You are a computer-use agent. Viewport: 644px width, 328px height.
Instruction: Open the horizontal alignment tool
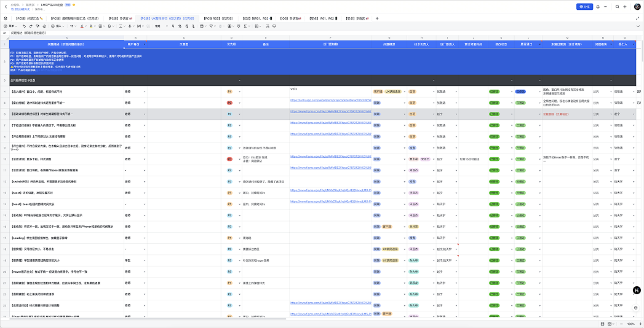tap(121, 26)
